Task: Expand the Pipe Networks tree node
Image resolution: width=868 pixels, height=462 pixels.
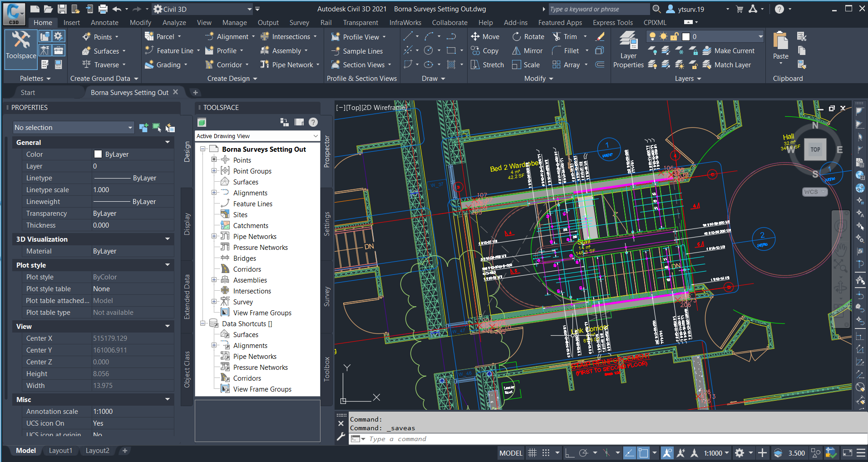Action: pos(214,236)
